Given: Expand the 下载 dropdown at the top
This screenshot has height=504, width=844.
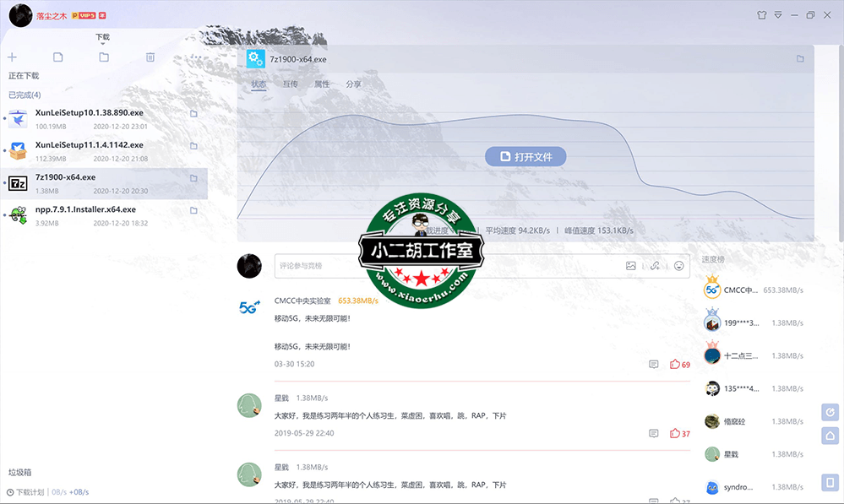Looking at the screenshot, I should 102,38.
